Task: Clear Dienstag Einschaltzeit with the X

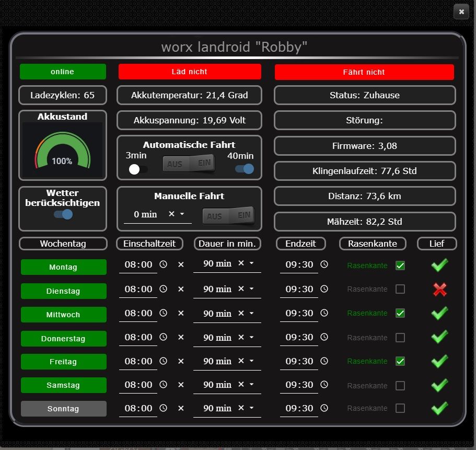Action: (181, 289)
